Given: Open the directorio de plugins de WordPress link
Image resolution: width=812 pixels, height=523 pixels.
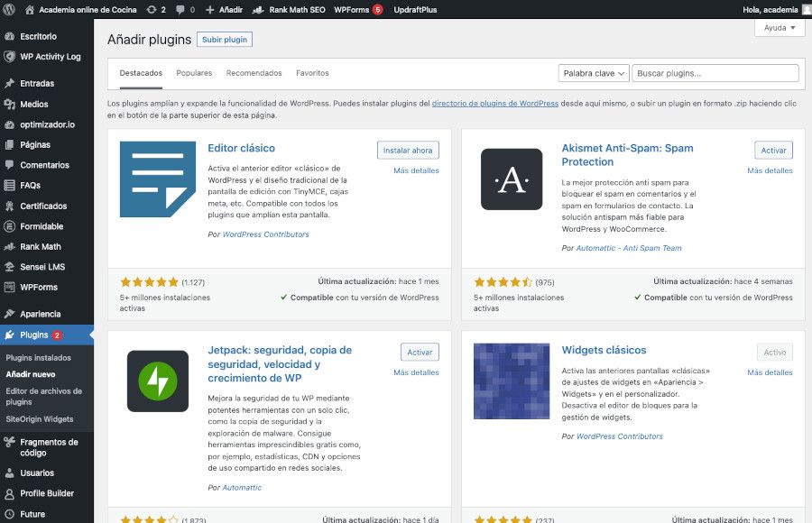Looking at the screenshot, I should pyautogui.click(x=495, y=103).
